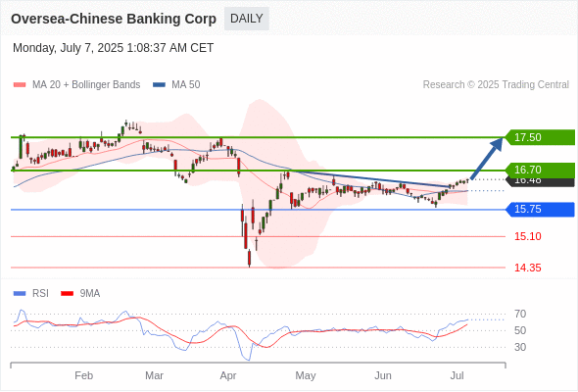
Task: Click the 15.75 blue pivot label
Action: point(540,209)
